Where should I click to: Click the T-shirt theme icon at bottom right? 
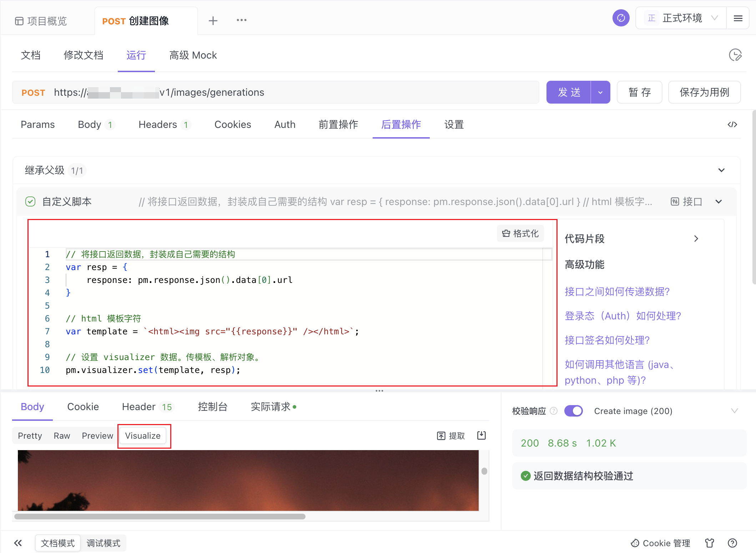coord(710,543)
